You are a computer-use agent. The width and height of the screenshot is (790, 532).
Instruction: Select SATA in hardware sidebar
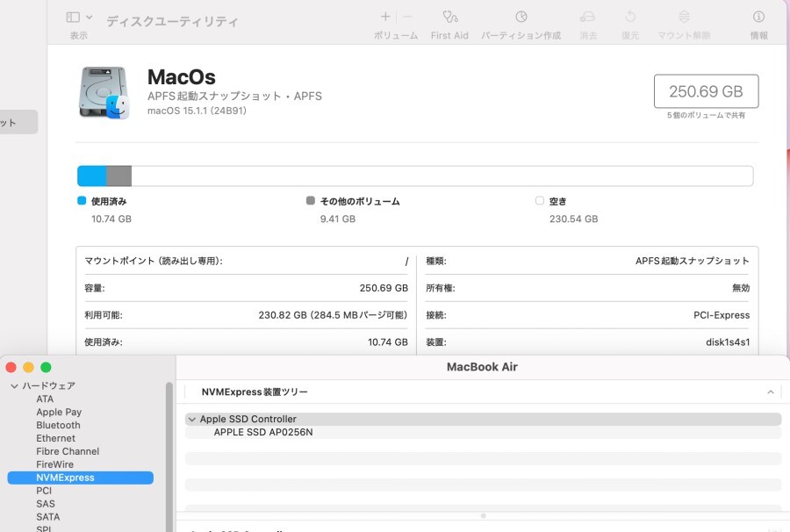pyautogui.click(x=48, y=516)
